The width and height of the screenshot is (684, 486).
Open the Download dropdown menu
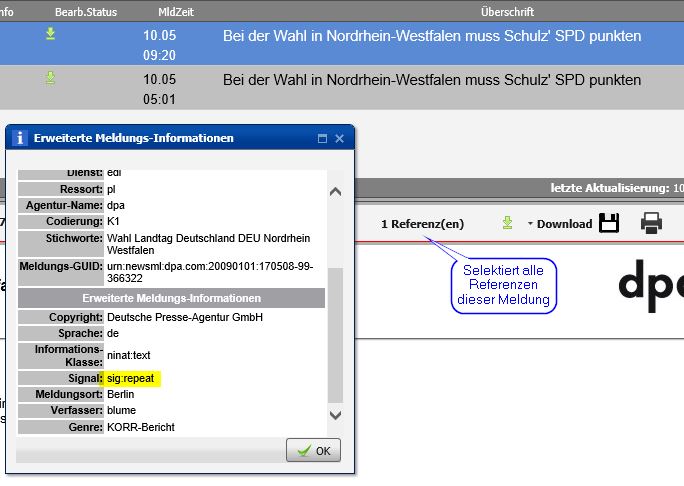coord(559,224)
